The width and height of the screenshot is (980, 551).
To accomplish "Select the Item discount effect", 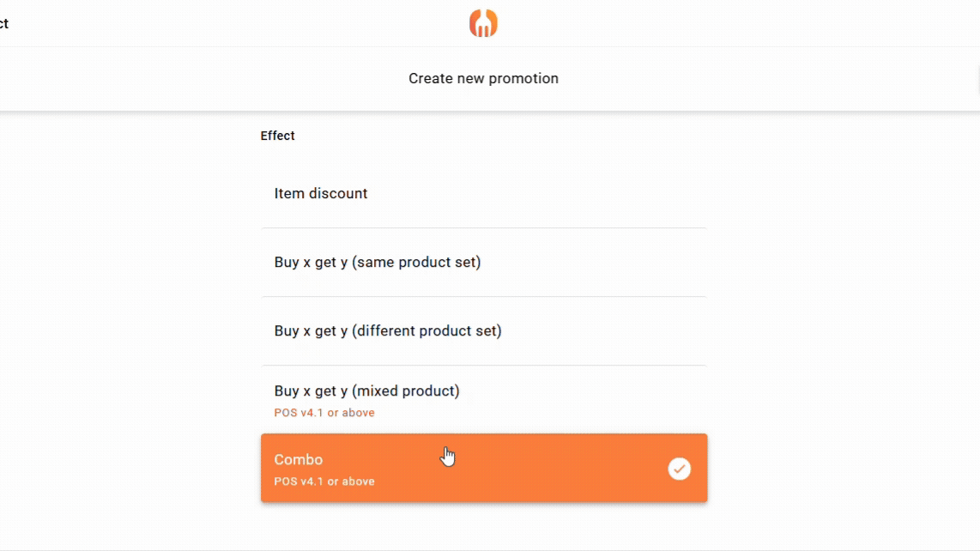I will point(484,194).
